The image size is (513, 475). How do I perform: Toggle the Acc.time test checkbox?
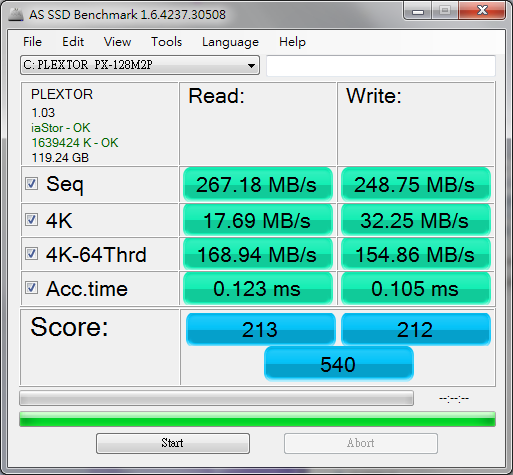tap(31, 288)
